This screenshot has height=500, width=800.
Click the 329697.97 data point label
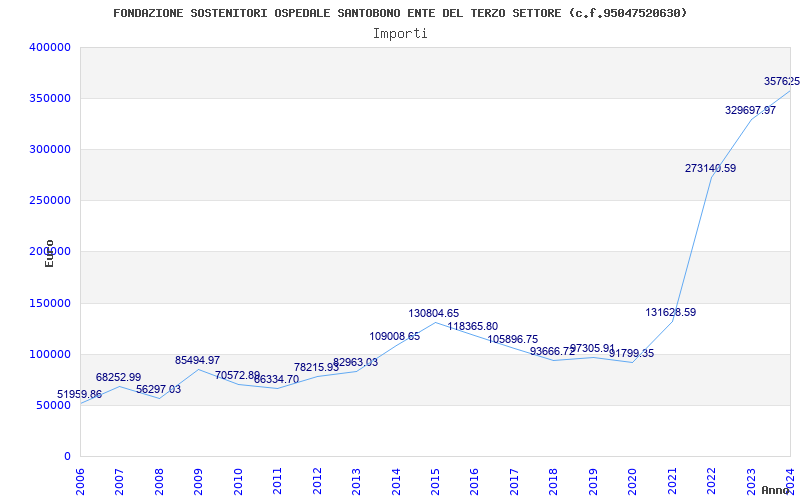[750, 110]
